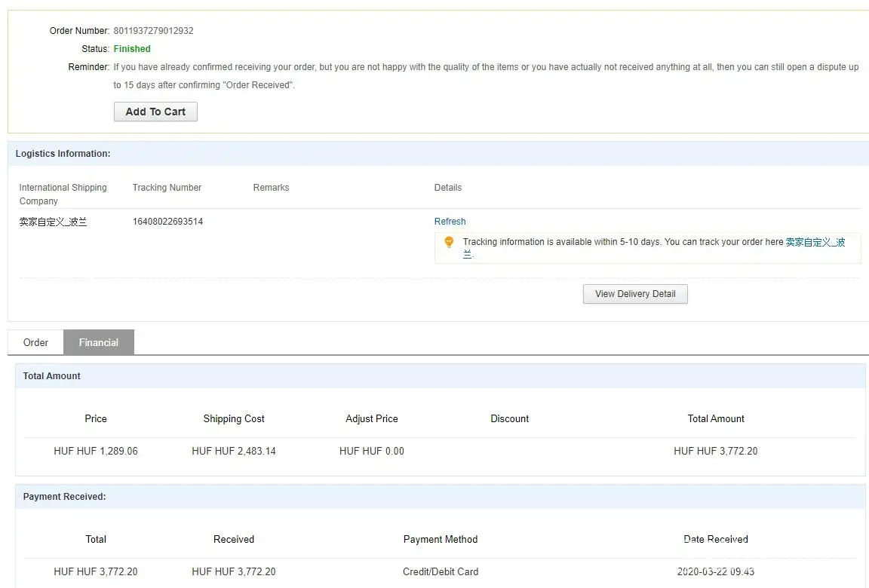Click the adjust price value HUF 0.00
This screenshot has height=588, width=869.
coord(372,451)
